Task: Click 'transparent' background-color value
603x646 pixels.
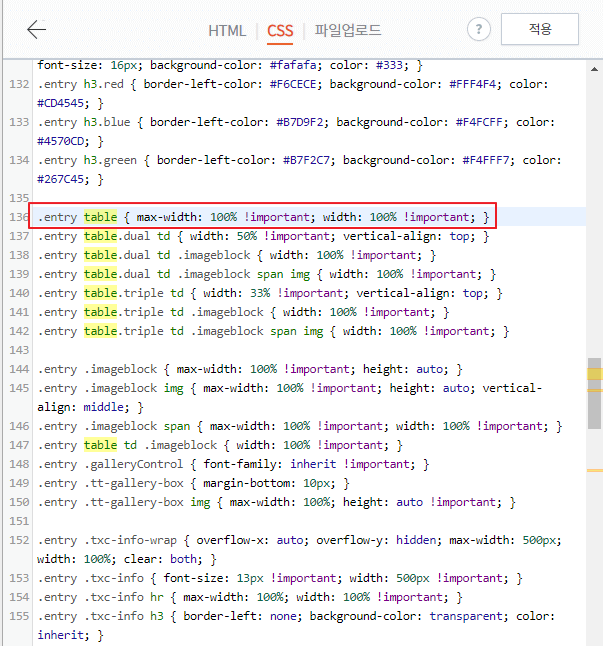Action: pos(466,616)
